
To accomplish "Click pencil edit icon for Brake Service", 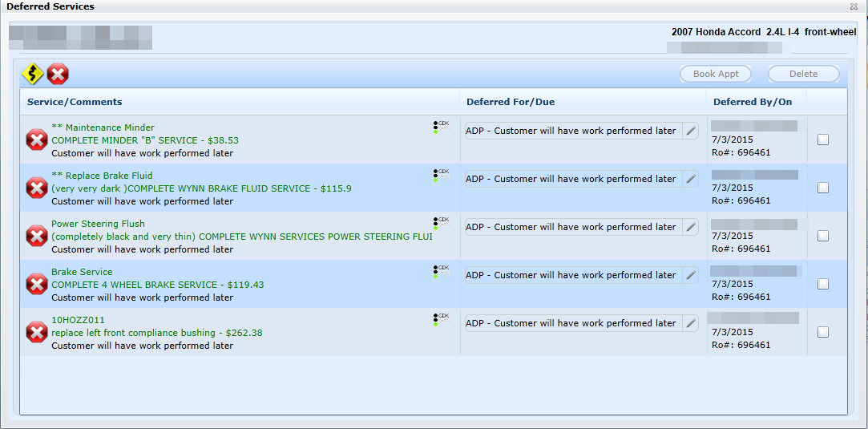I will [x=690, y=275].
